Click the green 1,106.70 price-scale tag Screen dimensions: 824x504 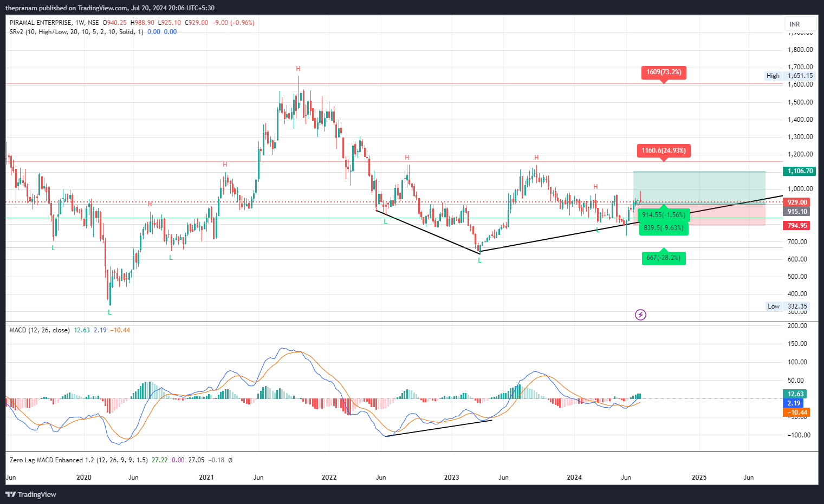click(x=799, y=171)
